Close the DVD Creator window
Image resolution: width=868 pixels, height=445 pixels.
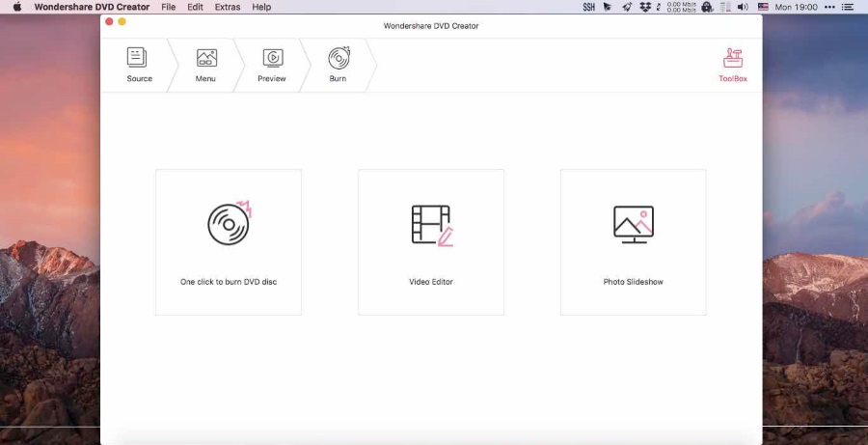109,21
